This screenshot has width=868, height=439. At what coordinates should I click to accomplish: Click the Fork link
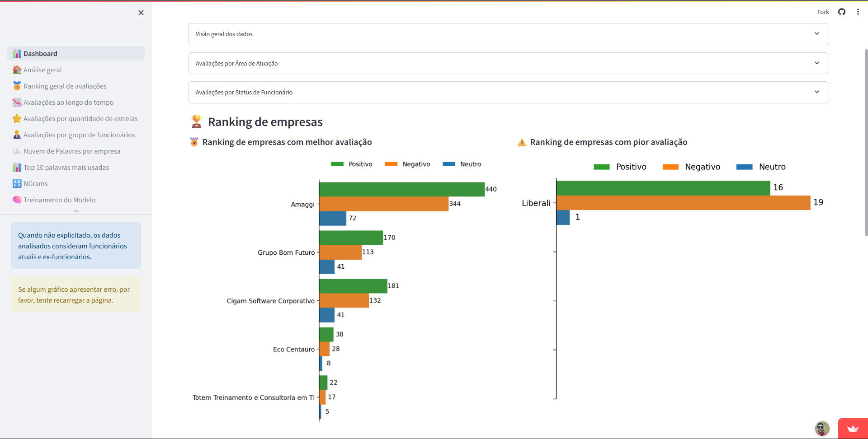[x=823, y=12]
